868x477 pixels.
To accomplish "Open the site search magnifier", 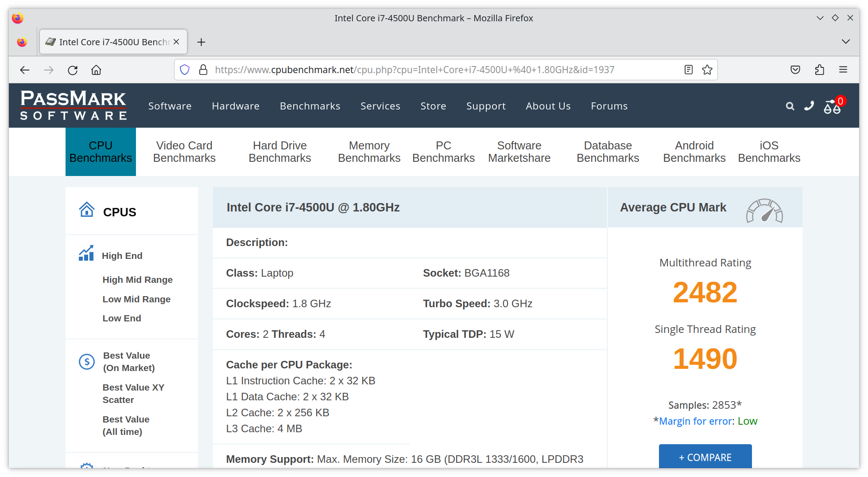I will pos(790,106).
